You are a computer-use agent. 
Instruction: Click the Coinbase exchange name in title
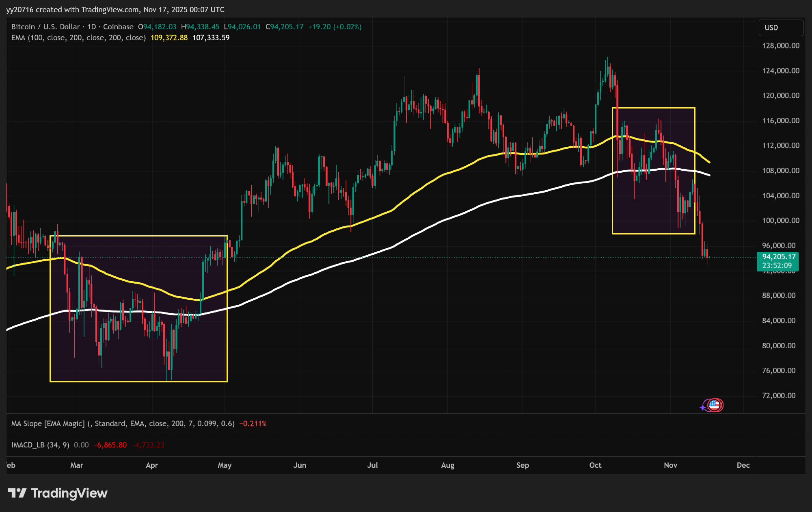point(118,27)
